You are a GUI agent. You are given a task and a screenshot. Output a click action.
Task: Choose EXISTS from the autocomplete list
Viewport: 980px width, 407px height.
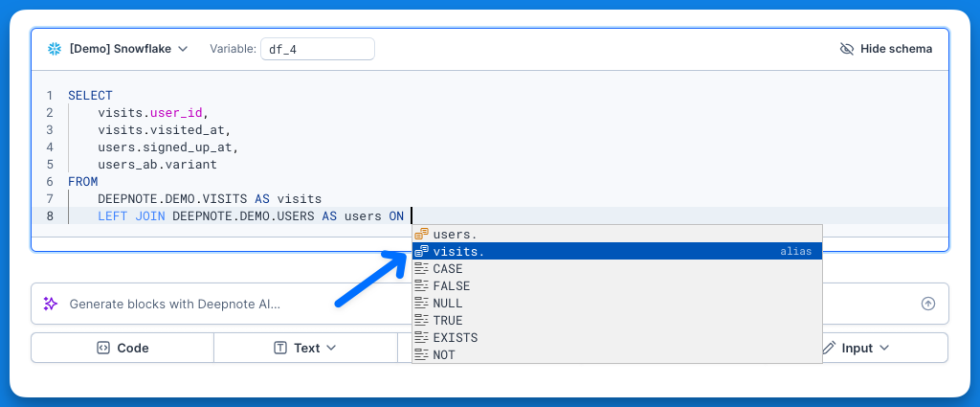point(617,338)
